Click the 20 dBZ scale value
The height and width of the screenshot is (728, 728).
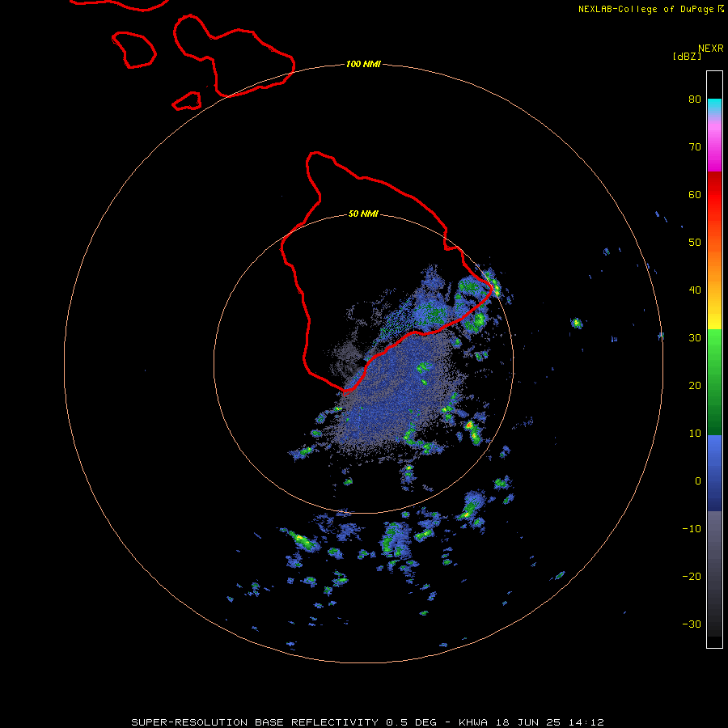coord(695,386)
